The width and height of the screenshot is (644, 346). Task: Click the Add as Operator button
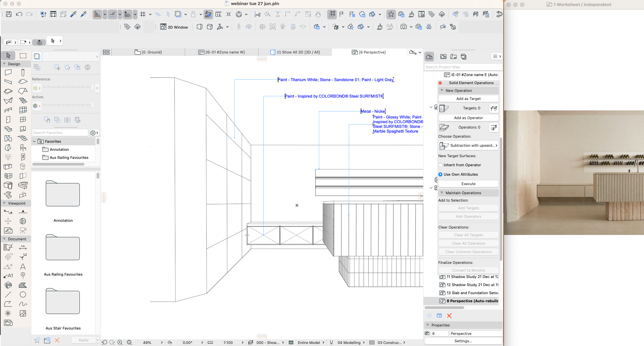pyautogui.click(x=469, y=118)
